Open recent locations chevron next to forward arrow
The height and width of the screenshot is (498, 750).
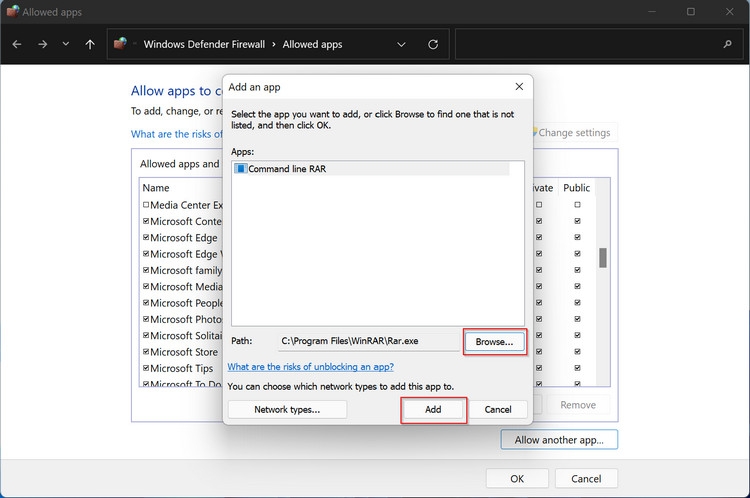click(66, 44)
